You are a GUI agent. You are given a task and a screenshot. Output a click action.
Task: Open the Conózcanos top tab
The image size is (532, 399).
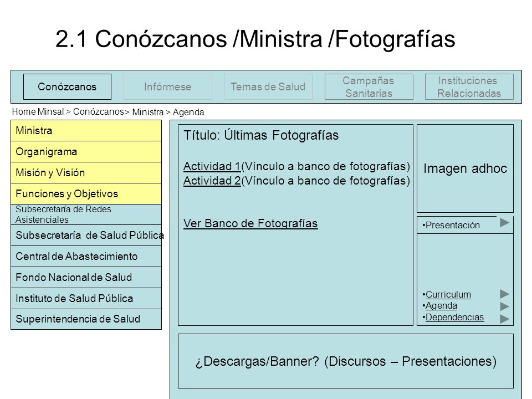67,87
